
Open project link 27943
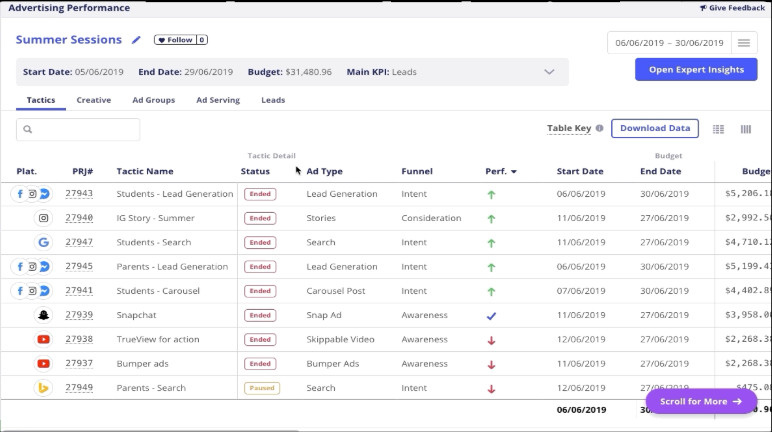pos(79,194)
